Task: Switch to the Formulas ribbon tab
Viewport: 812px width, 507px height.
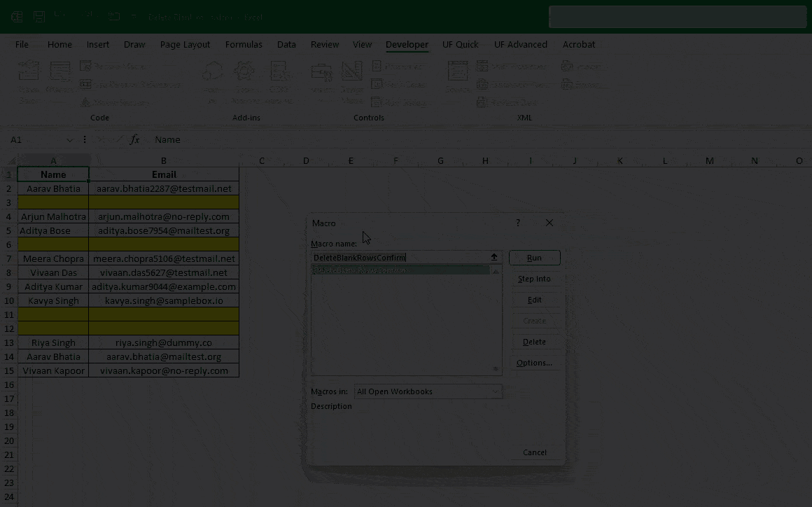Action: 244,44
